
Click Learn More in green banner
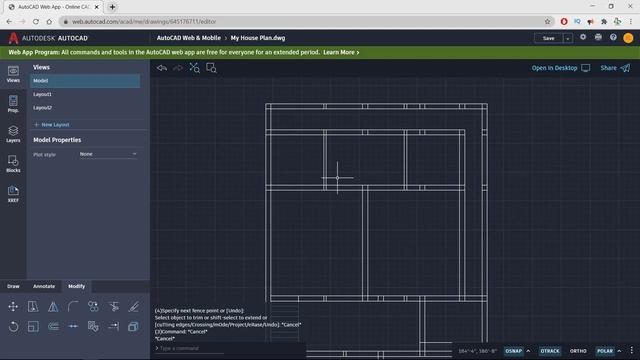(x=341, y=52)
